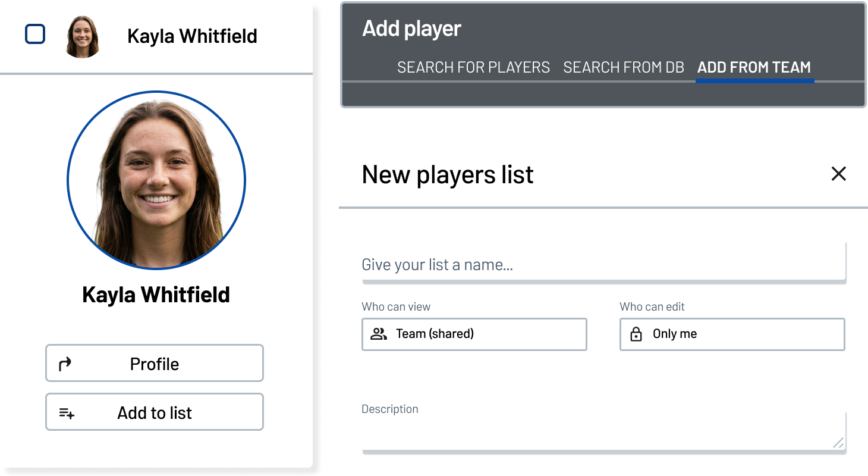This screenshot has height=476, width=868.
Task: Click the arrow icon on Profile button
Action: [x=65, y=364]
